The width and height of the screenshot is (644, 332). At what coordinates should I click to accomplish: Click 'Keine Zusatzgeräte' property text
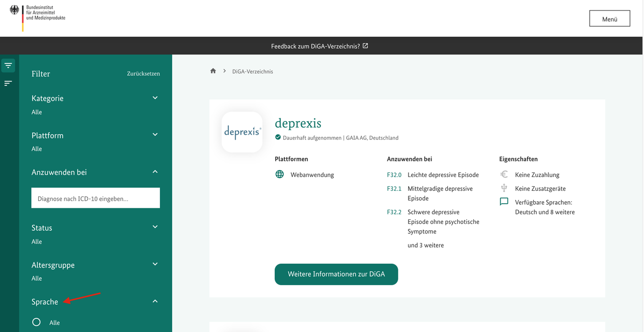[540, 189]
